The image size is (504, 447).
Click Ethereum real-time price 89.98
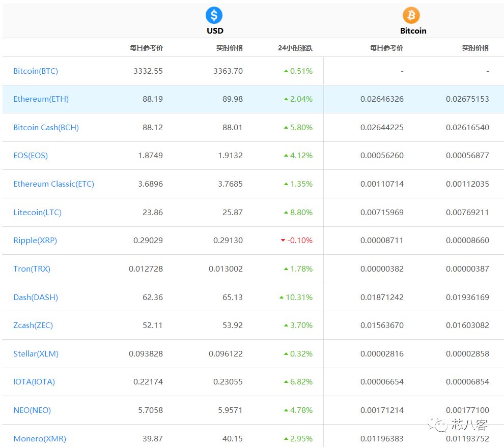233,99
